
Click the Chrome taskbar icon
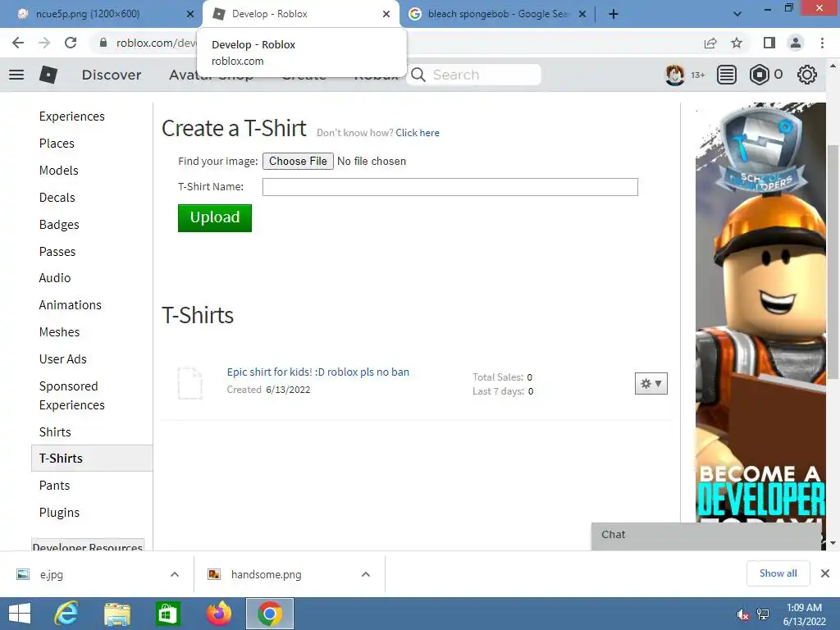(269, 614)
